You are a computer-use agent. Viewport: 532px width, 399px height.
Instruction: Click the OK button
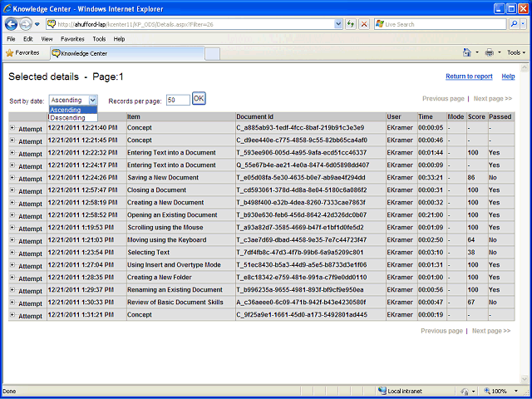tap(199, 98)
